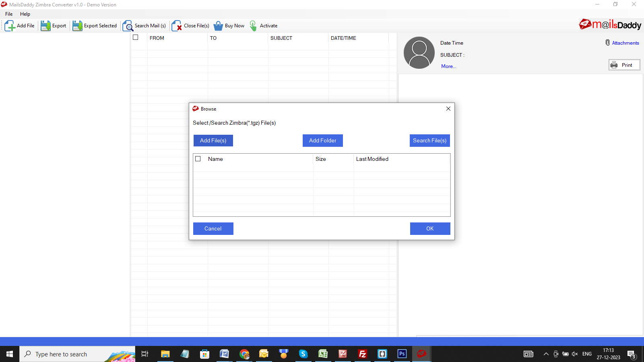Click the MailsDaddy Zimbra Converter taskbar icon
Viewport: 644px width, 362px height.
(421, 354)
